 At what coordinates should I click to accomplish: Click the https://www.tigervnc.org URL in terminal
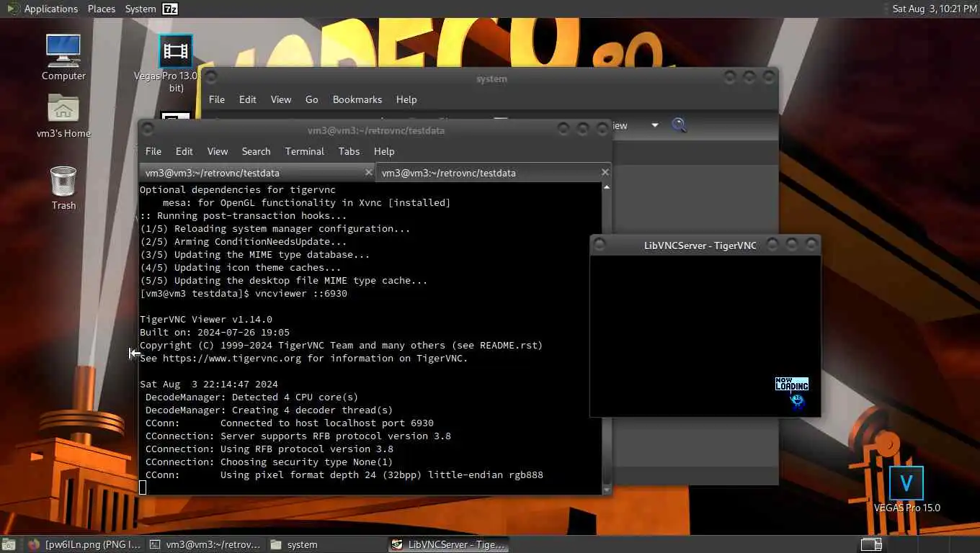pos(232,359)
